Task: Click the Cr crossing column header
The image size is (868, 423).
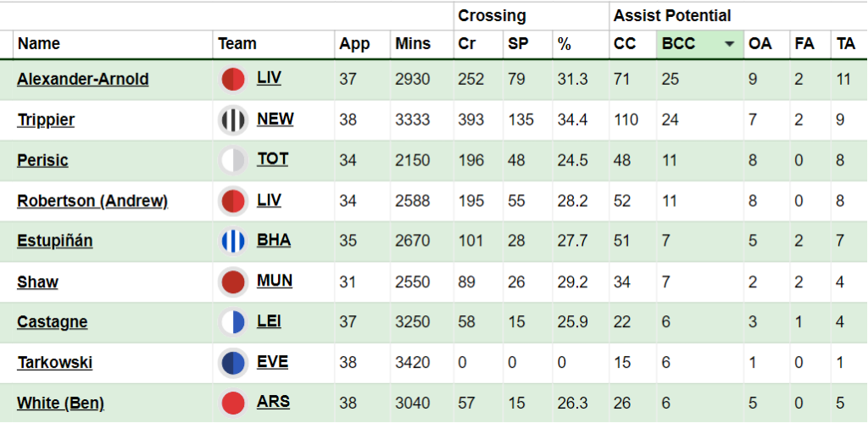Action: pyautogui.click(x=467, y=44)
